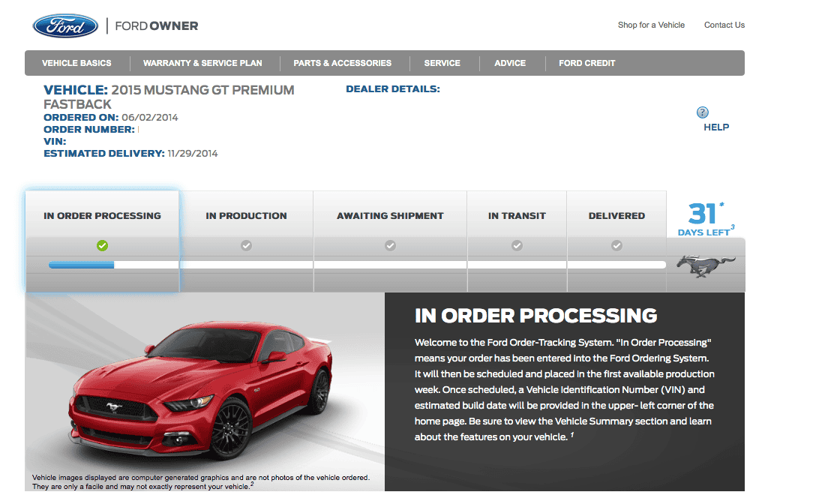
Task: Click the green check under In Order Processing
Action: click(x=103, y=245)
